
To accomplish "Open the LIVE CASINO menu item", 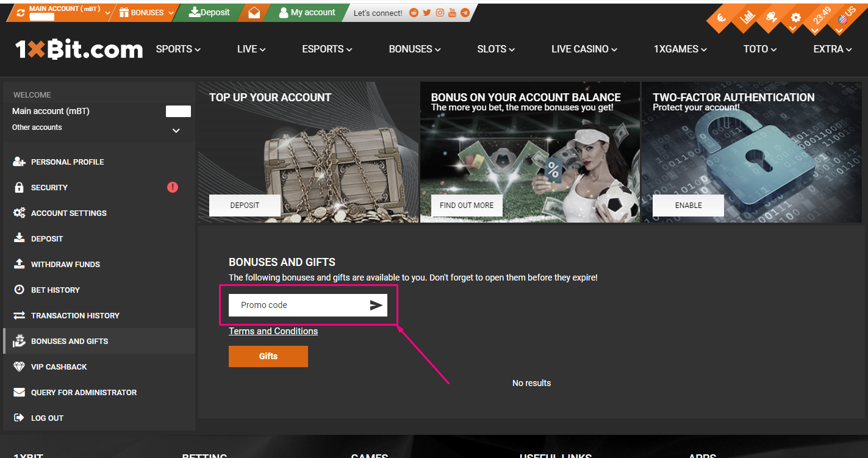I will [583, 49].
